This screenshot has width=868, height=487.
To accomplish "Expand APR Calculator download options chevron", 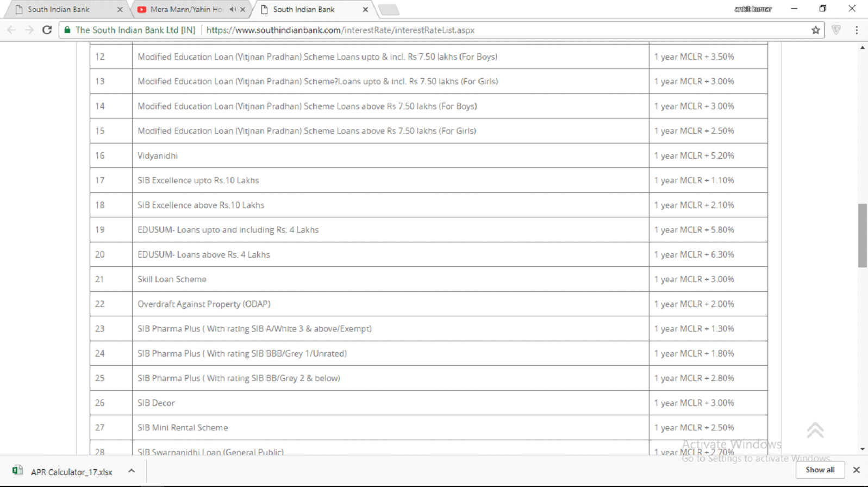I will [132, 471].
